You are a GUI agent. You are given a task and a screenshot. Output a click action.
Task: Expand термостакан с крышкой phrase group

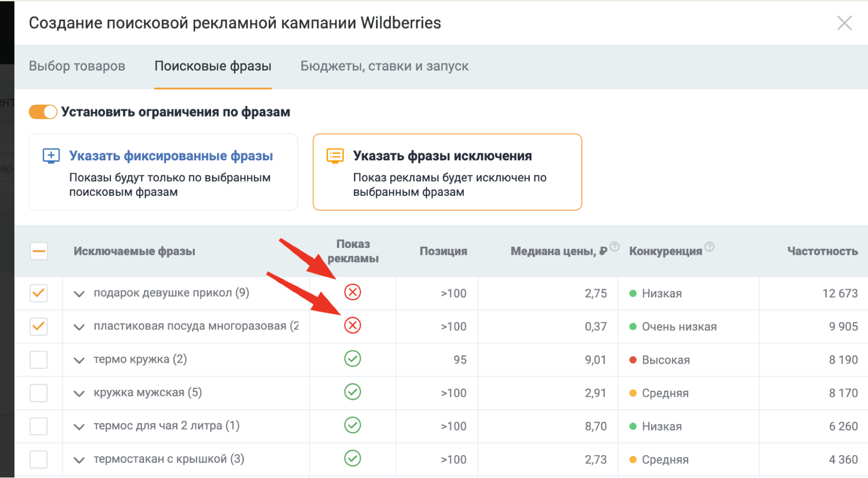79,460
